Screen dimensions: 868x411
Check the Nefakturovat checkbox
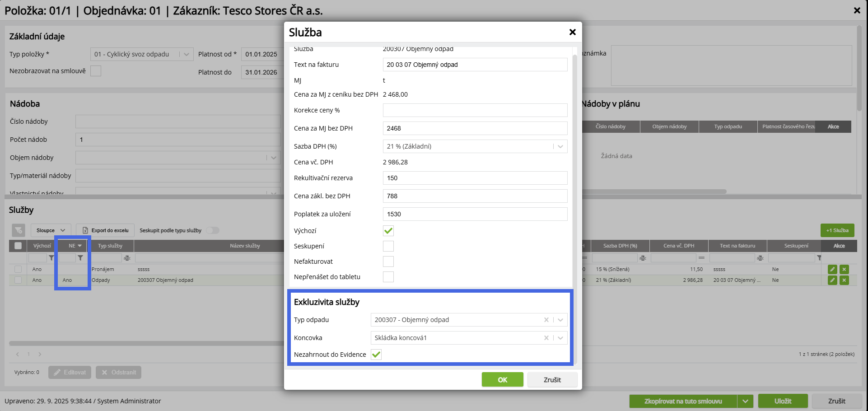pos(388,262)
